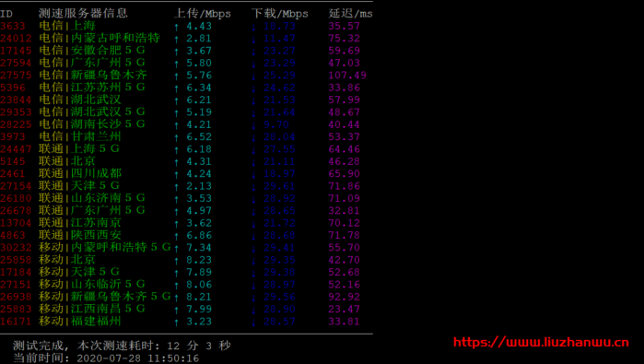644x364 pixels.
Task: Click the 测速服务器信息 header text
Action: pos(83,13)
